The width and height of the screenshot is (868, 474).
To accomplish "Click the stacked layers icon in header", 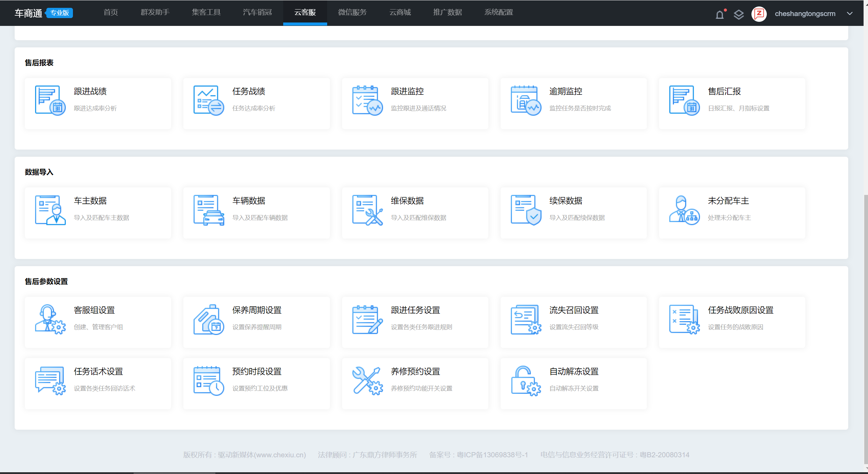I will pos(738,14).
